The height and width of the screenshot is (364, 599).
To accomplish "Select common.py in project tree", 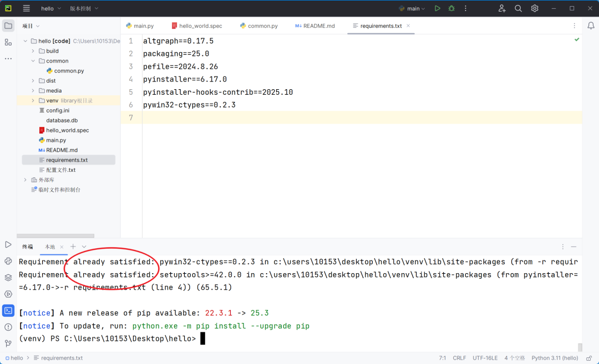I will pos(65,70).
